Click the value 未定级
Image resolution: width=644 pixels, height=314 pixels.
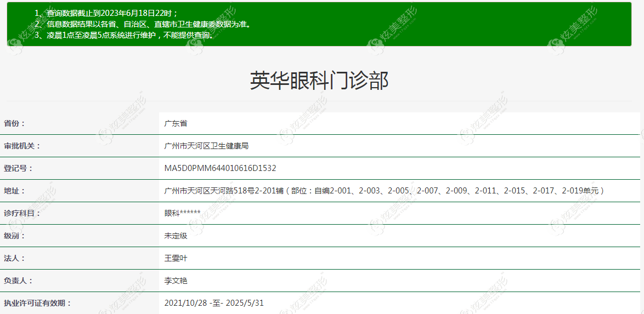(176, 236)
